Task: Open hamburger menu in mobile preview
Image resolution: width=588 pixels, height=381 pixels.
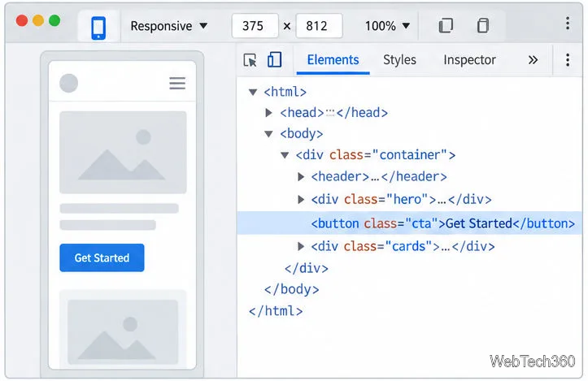Action: (177, 83)
